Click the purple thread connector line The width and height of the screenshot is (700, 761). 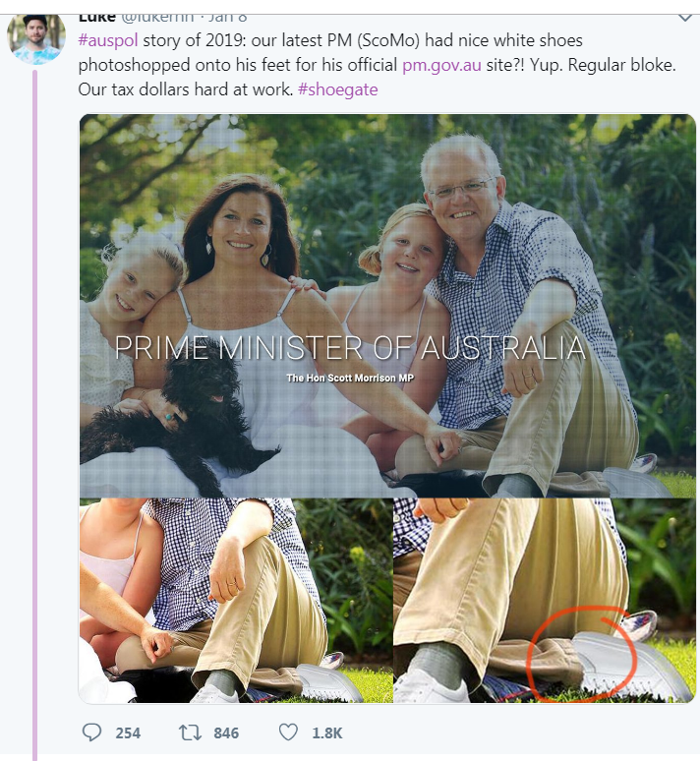(35, 415)
